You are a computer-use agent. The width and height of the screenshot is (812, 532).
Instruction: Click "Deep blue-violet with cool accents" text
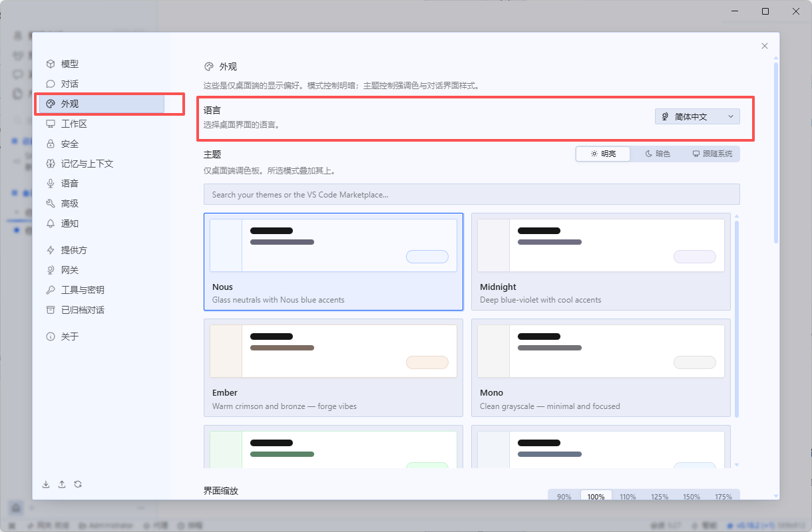coord(540,300)
